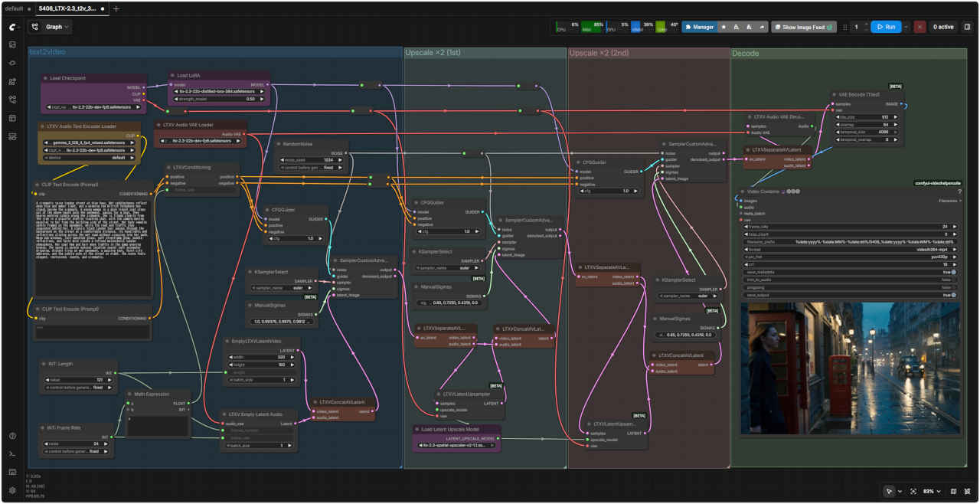
Task: Toggle minimap icon at bottom right
Action: pyautogui.click(x=953, y=491)
